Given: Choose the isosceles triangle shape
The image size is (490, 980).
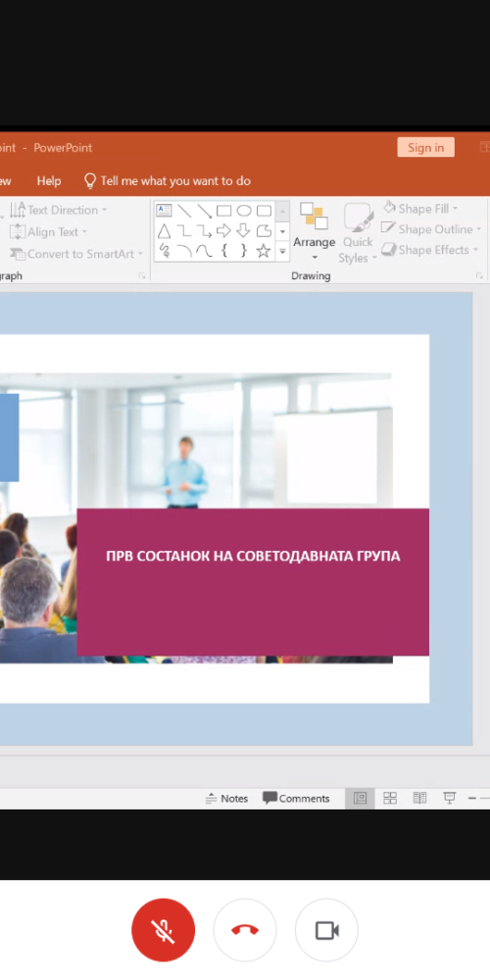Looking at the screenshot, I should pos(164,230).
